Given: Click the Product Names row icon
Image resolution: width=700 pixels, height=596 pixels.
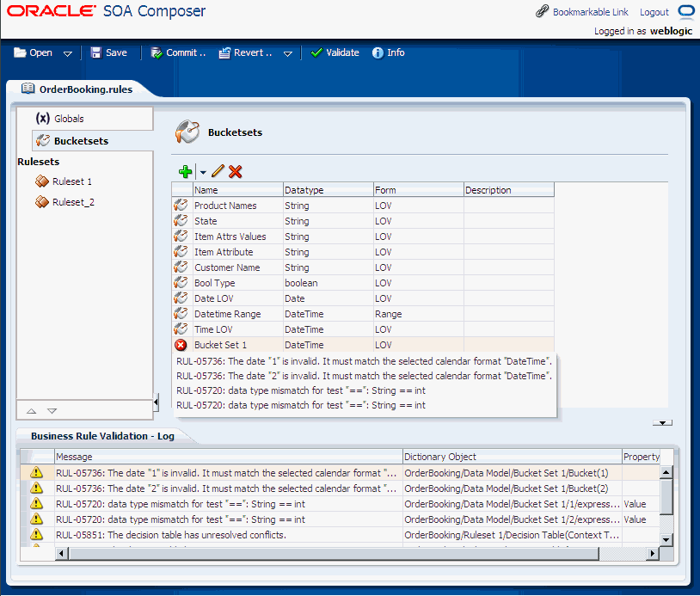Looking at the screenshot, I should pos(181,206).
